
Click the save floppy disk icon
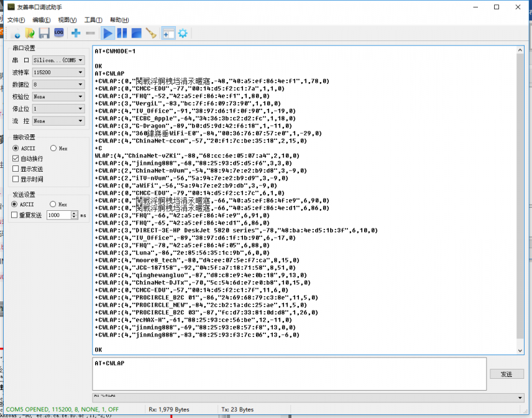[x=44, y=33]
